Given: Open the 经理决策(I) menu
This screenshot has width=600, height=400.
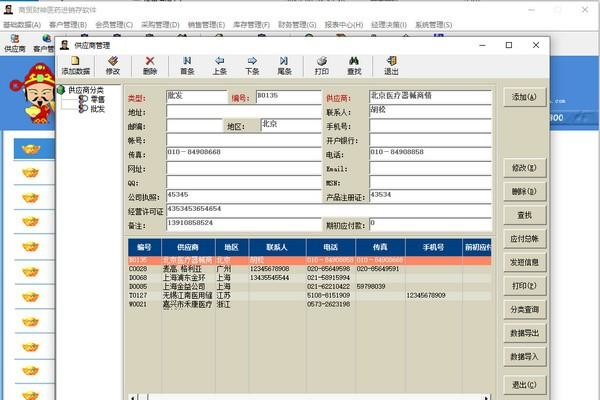Looking at the screenshot, I should tap(388, 25).
